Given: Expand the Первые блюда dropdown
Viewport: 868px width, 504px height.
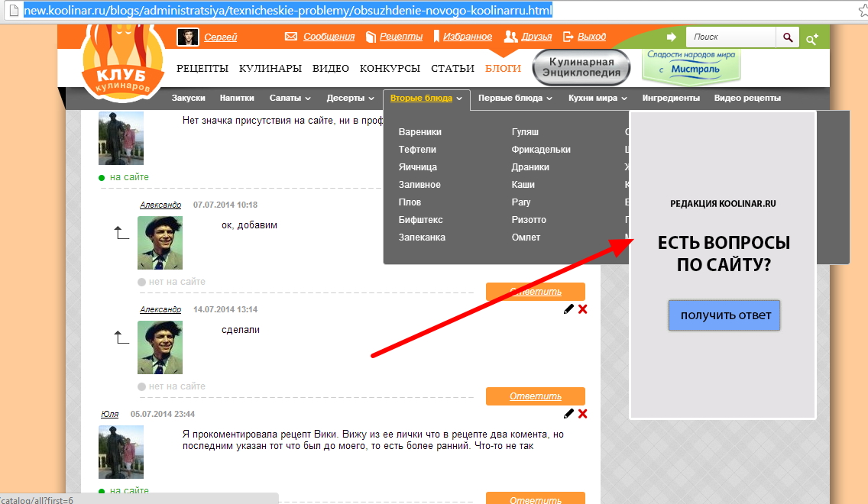Looking at the screenshot, I should [516, 99].
